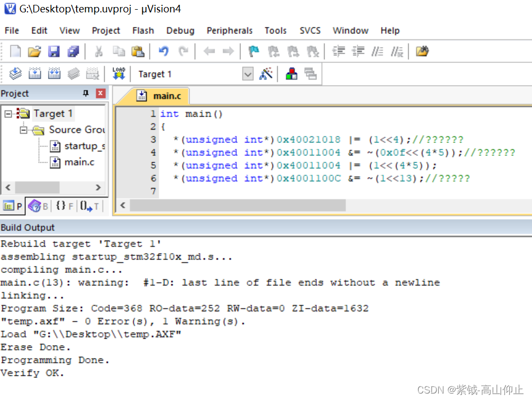This screenshot has height=400, width=532.
Task: Open the Peripherals menu
Action: coord(230,31)
